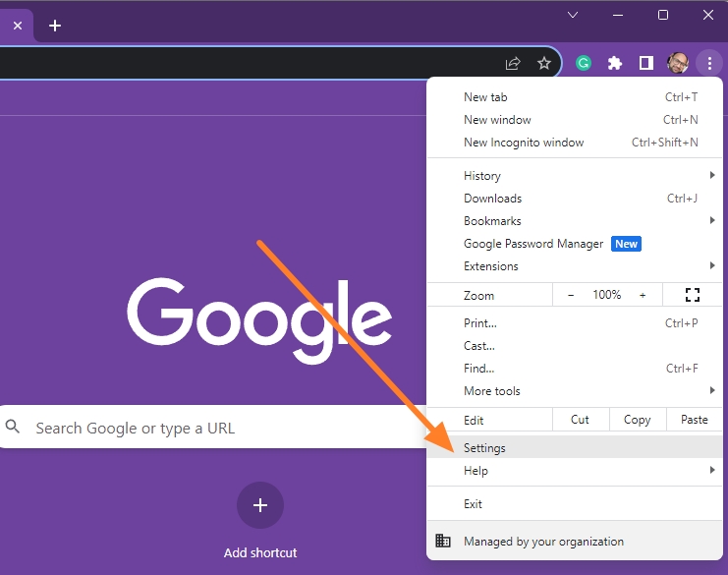The height and width of the screenshot is (575, 728).
Task: Expand the More tools submenu
Action: [575, 391]
